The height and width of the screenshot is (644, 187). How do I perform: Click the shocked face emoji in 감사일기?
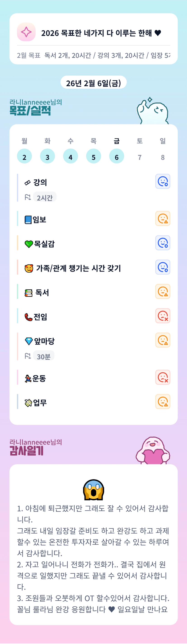click(x=94, y=490)
